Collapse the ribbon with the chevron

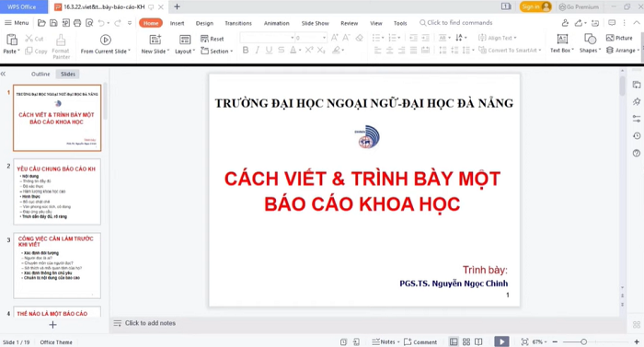[x=637, y=23]
